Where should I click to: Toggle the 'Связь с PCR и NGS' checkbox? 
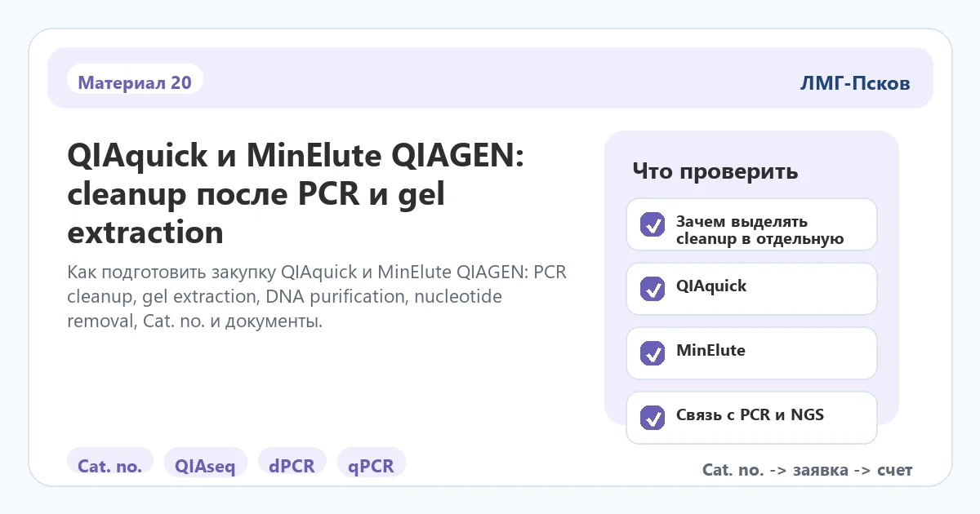(x=653, y=418)
